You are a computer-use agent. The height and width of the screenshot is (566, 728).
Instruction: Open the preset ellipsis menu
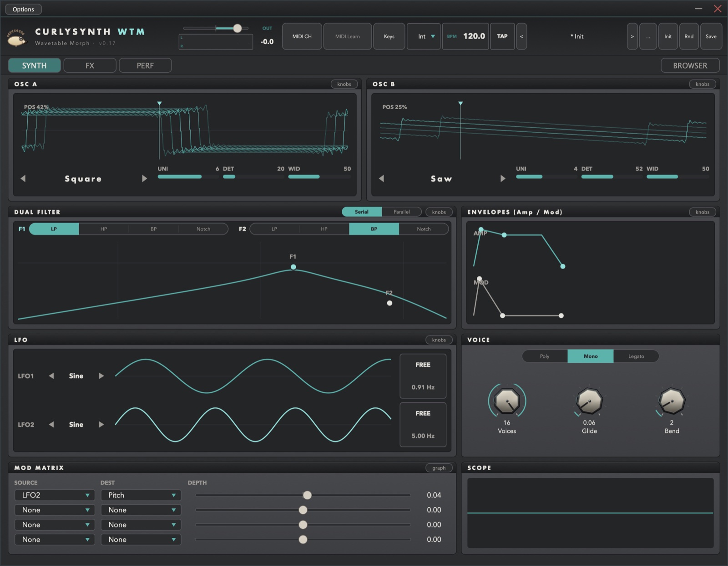648,36
